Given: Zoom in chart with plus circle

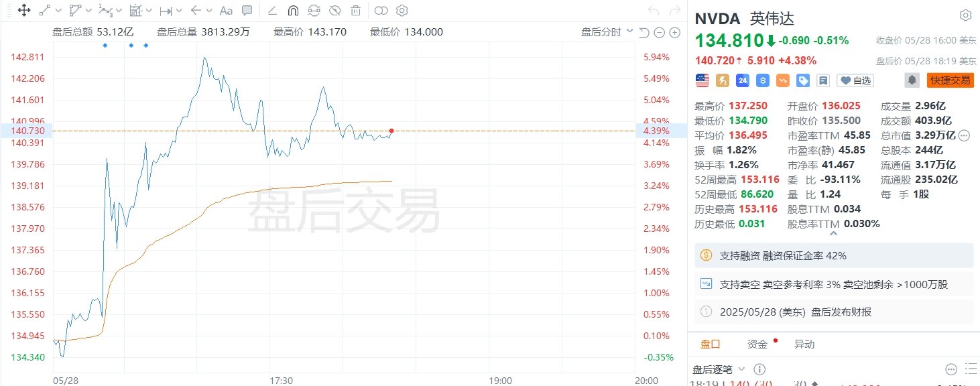Looking at the screenshot, I should click(x=675, y=34).
